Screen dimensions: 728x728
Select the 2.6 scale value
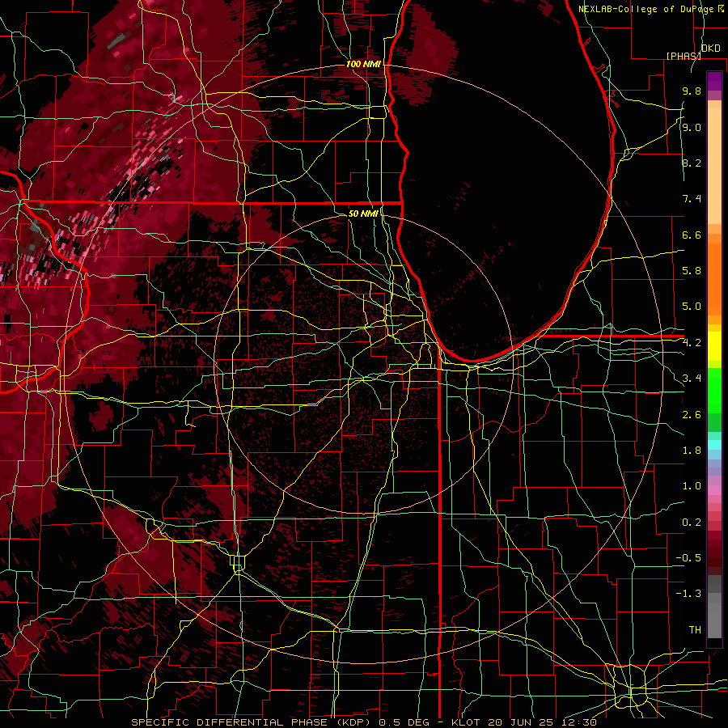(x=692, y=415)
